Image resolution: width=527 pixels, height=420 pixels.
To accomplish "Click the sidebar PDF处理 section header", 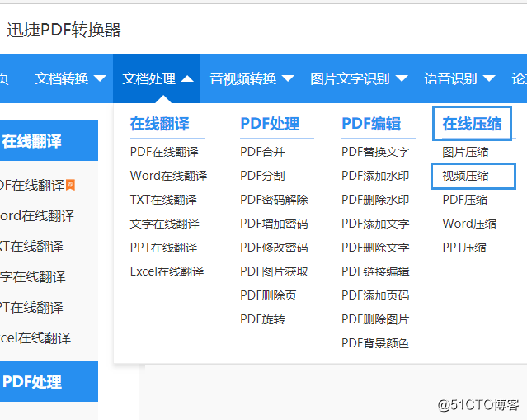I will click(49, 381).
